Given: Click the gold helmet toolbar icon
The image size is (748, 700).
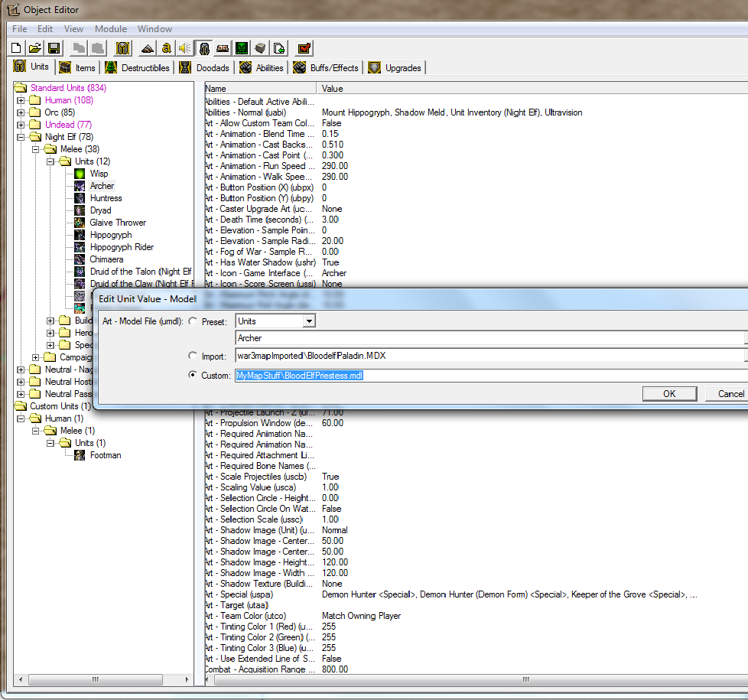Looking at the screenshot, I should [122, 48].
